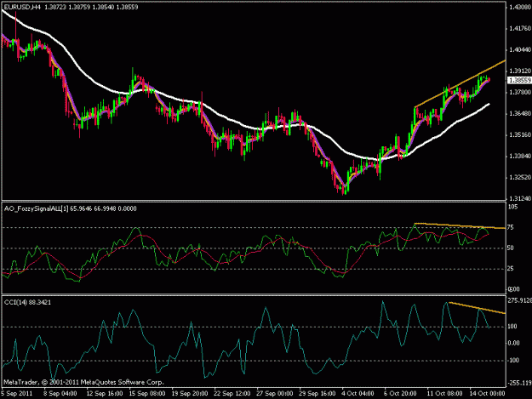
Task: Click the 1.36480 price scale value
Action: 520,113
